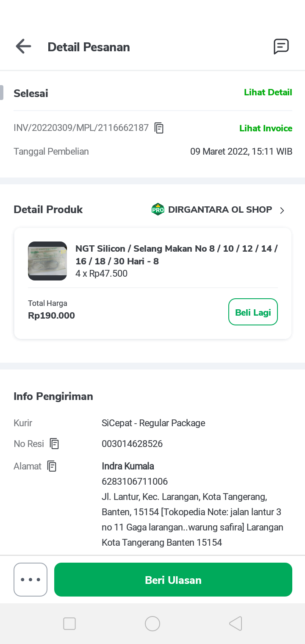Tap Lihat Detail order status link
The image size is (305, 644).
click(x=268, y=92)
